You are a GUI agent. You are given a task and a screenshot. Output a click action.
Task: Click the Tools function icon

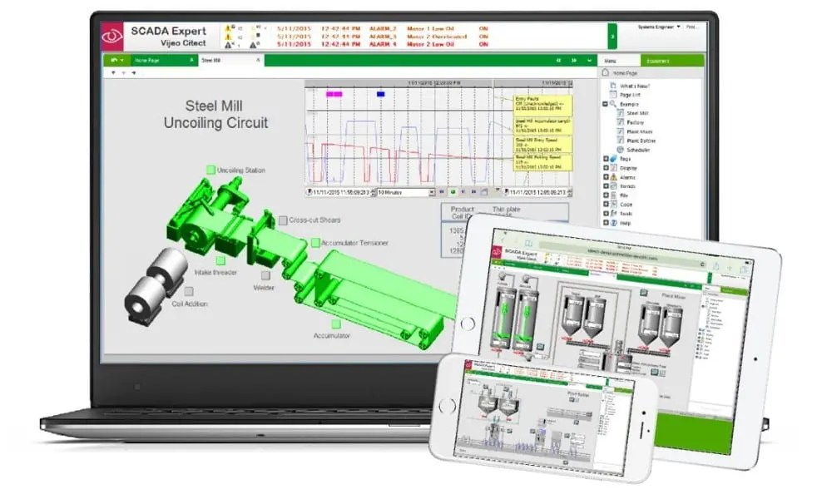(x=614, y=214)
